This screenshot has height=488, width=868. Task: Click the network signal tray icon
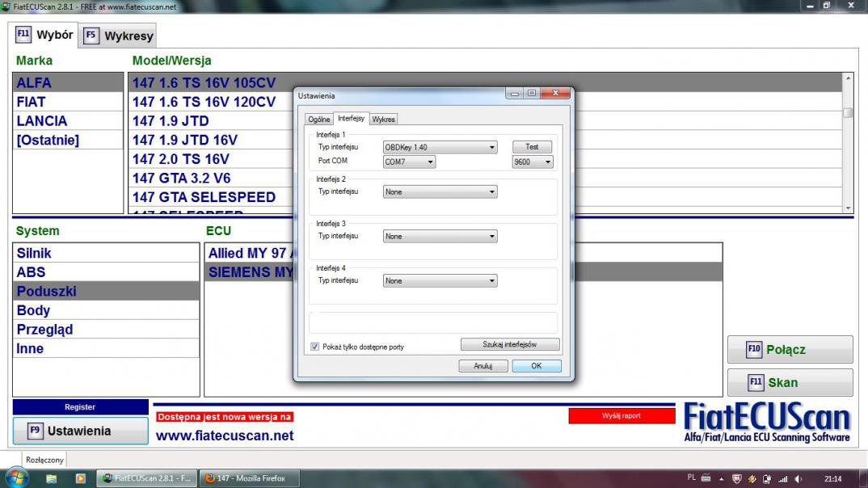(783, 479)
